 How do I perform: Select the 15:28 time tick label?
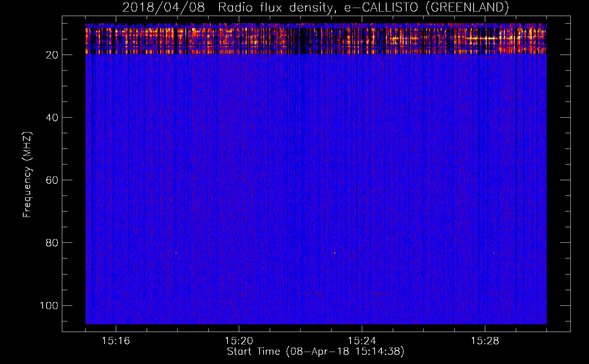pyautogui.click(x=485, y=341)
